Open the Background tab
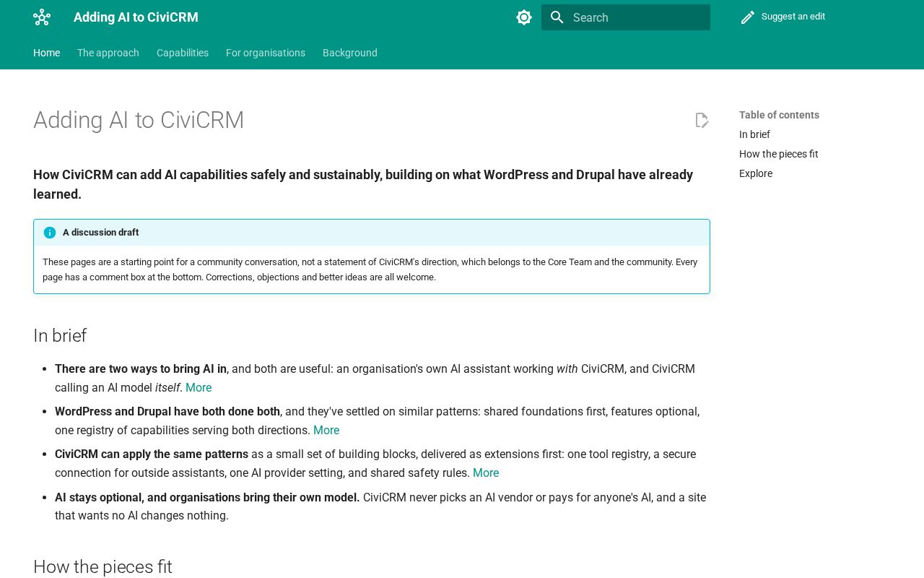924x578 pixels. coord(350,53)
